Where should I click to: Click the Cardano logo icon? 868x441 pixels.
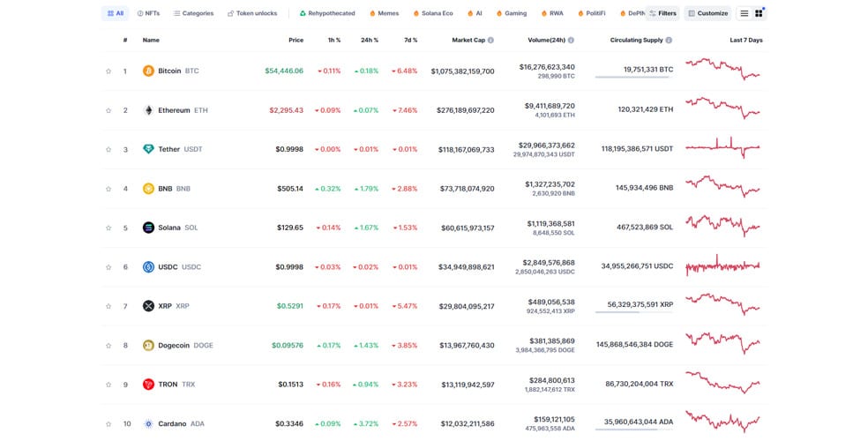[x=148, y=424]
